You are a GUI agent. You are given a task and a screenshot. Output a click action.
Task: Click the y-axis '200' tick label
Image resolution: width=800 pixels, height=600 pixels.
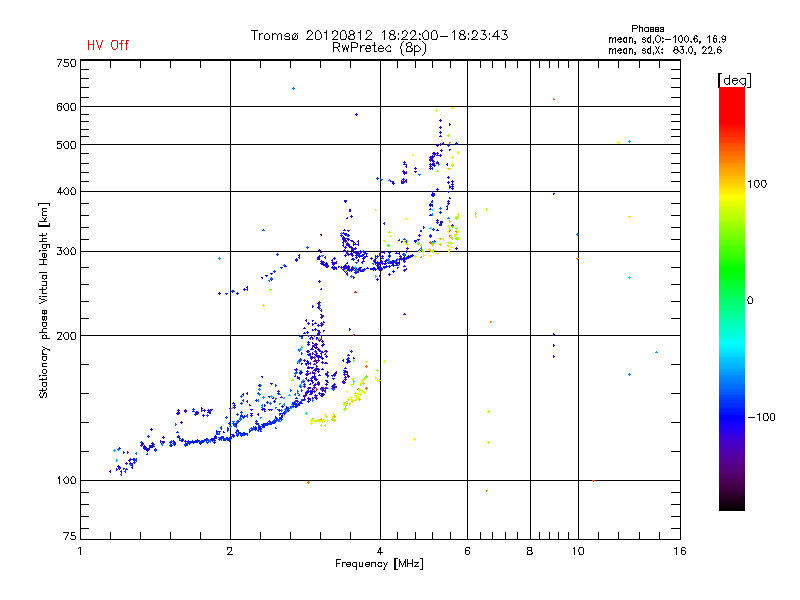click(x=66, y=336)
